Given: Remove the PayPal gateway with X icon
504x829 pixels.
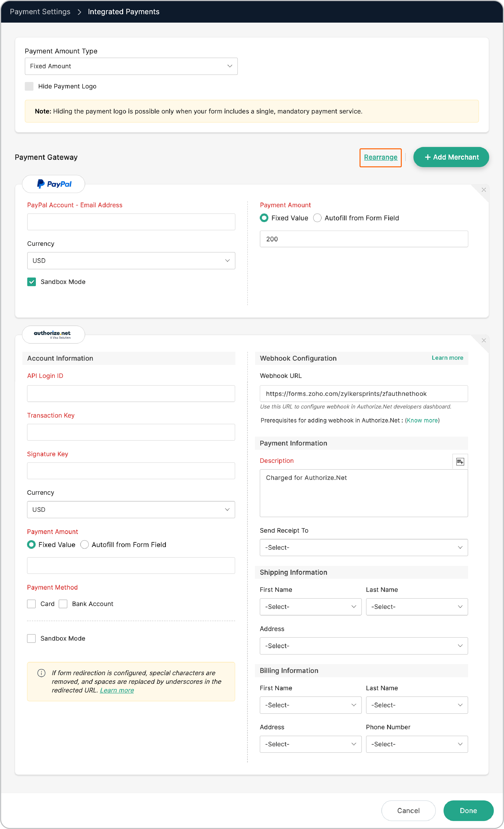Looking at the screenshot, I should point(483,190).
